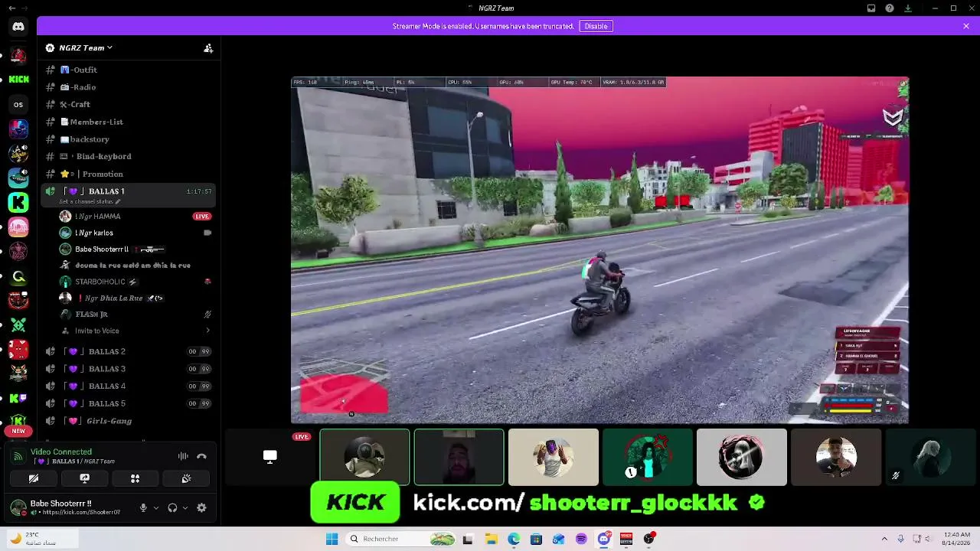Click the share your screen button

[84, 478]
